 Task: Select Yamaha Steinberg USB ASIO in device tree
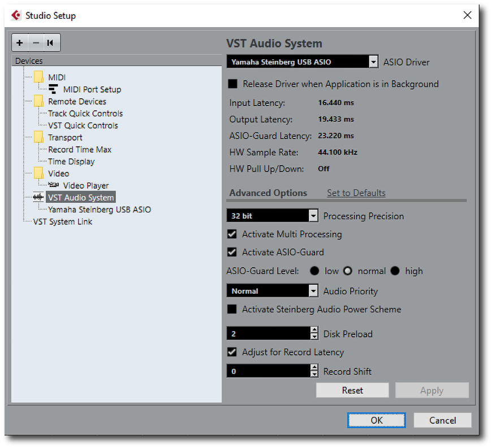point(100,209)
